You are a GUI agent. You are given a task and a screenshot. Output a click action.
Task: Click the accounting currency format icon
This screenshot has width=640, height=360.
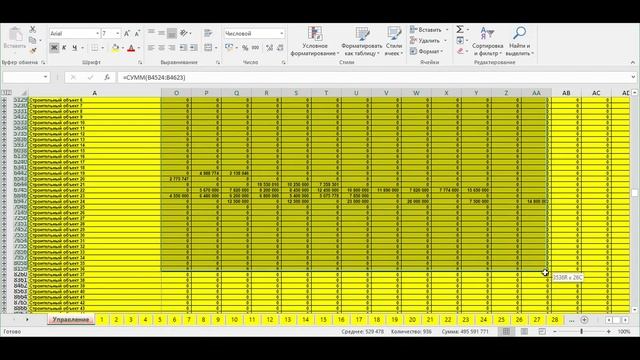(x=229, y=48)
